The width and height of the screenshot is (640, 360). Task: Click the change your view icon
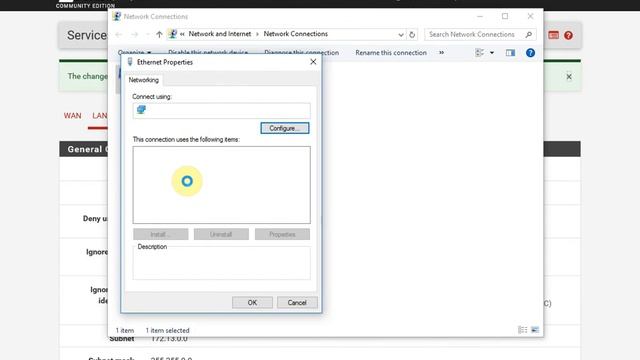[480, 53]
